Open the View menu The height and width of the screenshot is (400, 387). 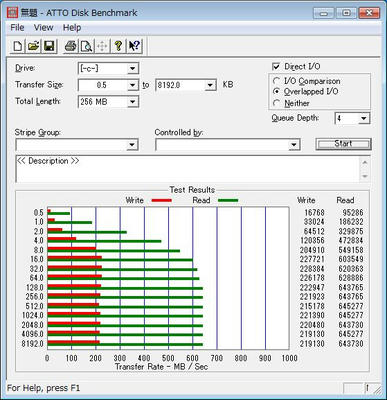(43, 28)
